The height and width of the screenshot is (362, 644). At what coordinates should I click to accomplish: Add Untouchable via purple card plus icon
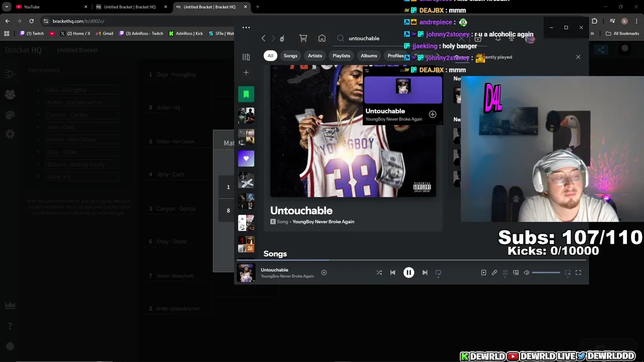tap(432, 115)
